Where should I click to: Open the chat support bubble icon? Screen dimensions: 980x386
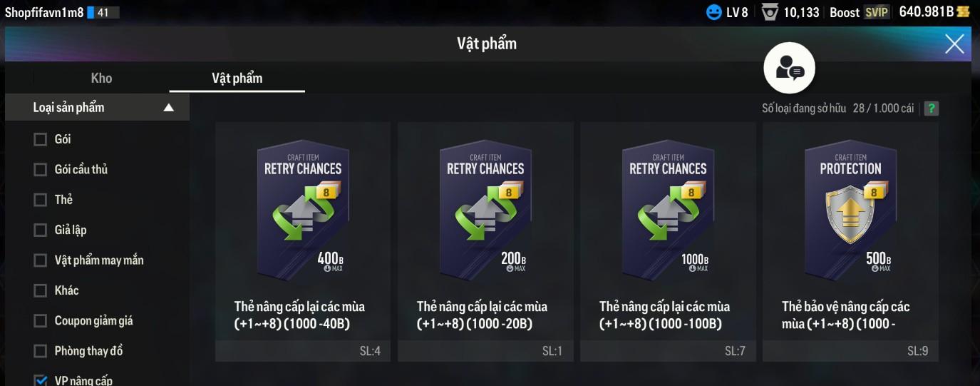[x=789, y=68]
